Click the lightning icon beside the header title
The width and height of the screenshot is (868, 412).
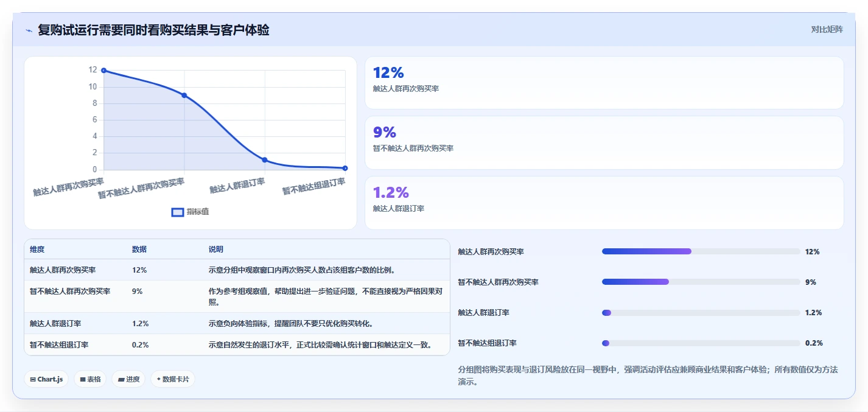[29, 30]
